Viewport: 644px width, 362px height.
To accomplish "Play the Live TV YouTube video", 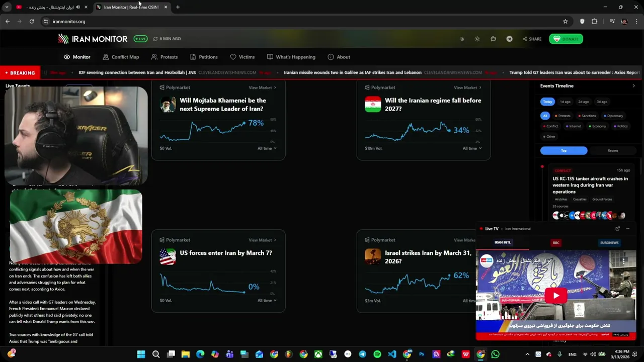I will pyautogui.click(x=556, y=296).
